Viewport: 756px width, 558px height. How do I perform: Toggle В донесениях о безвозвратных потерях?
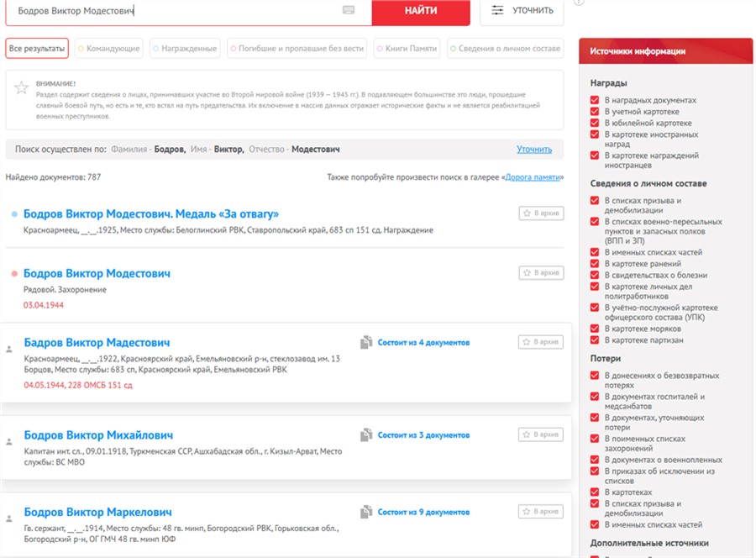[x=595, y=375]
